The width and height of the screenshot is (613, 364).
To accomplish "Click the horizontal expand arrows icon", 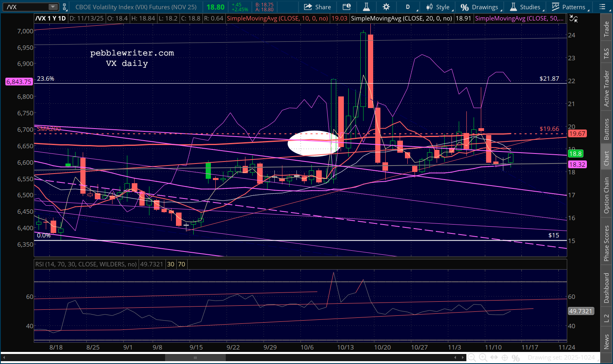I will pos(494,358).
